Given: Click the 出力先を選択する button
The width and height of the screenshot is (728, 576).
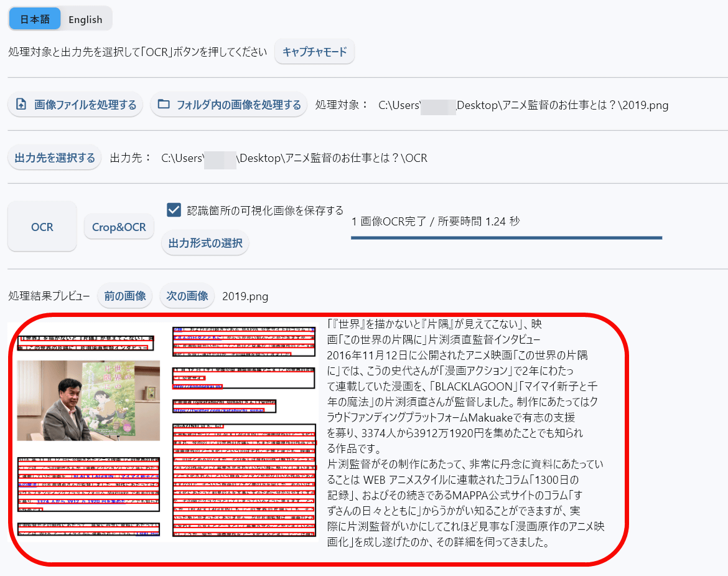Looking at the screenshot, I should point(55,158).
